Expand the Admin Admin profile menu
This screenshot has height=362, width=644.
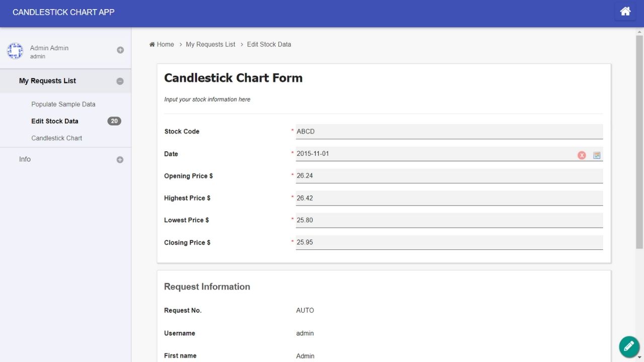click(x=120, y=50)
